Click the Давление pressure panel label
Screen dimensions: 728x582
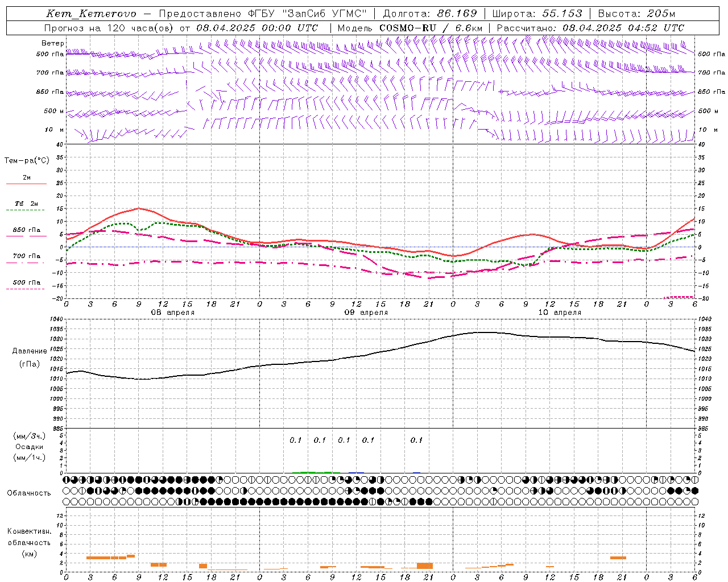[30, 351]
